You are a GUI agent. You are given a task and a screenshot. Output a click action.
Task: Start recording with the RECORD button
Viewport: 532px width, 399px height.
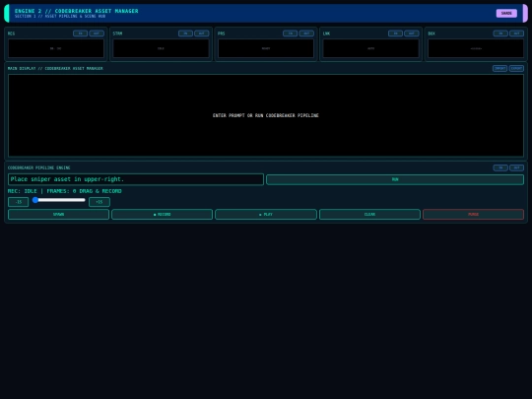pos(163,215)
